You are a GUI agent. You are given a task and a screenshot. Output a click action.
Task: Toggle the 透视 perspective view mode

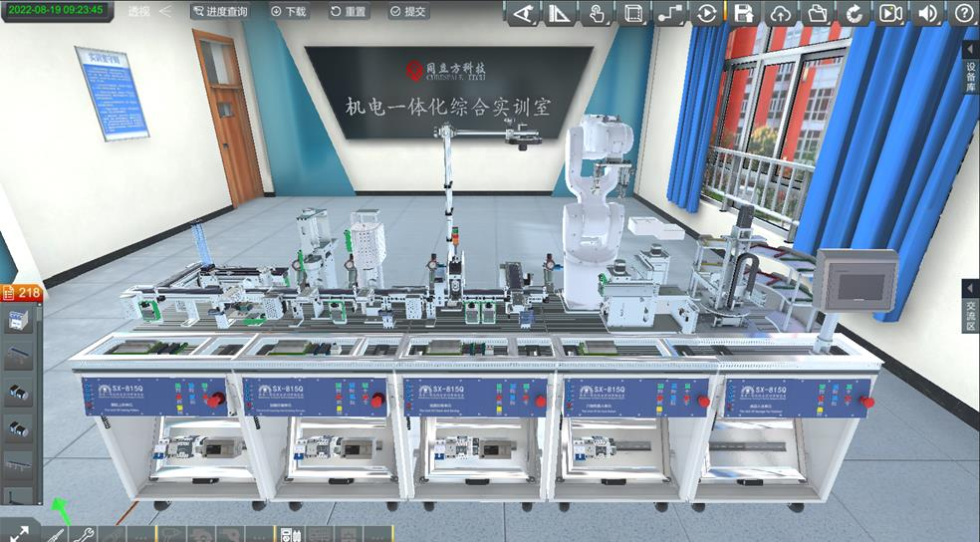[x=139, y=12]
